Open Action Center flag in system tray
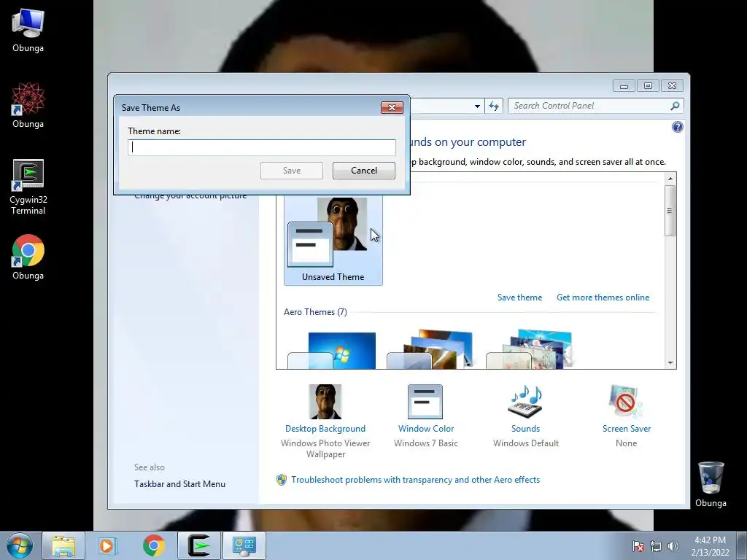The height and width of the screenshot is (560, 747). pos(638,546)
